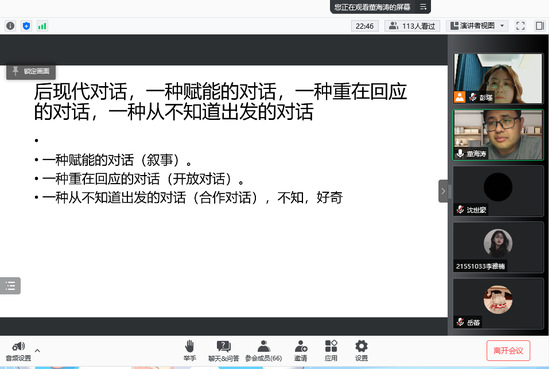Toggle the pinned lock-screen button
549x369 pixels.
31,71
